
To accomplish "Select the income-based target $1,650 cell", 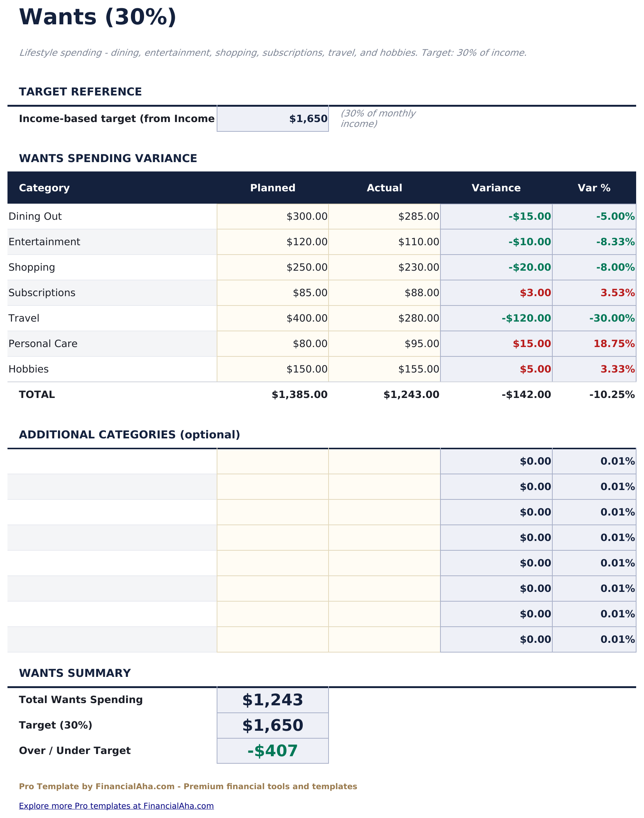I will [x=272, y=119].
